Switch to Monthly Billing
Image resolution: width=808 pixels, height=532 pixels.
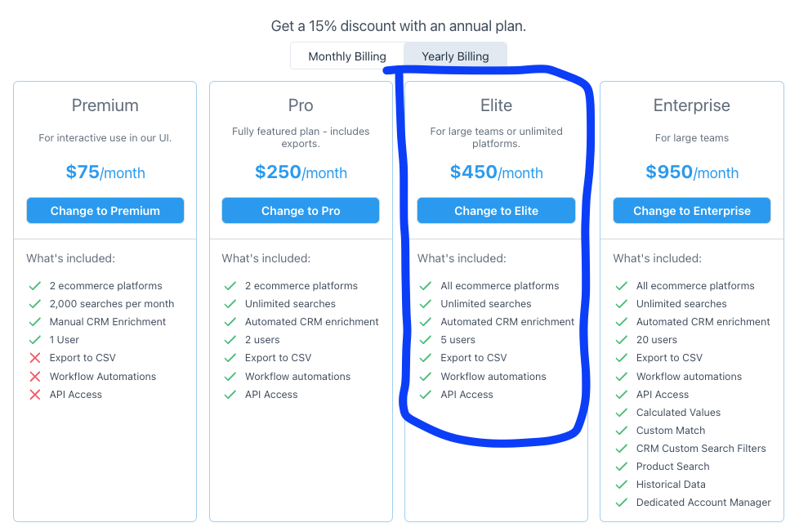click(x=346, y=56)
